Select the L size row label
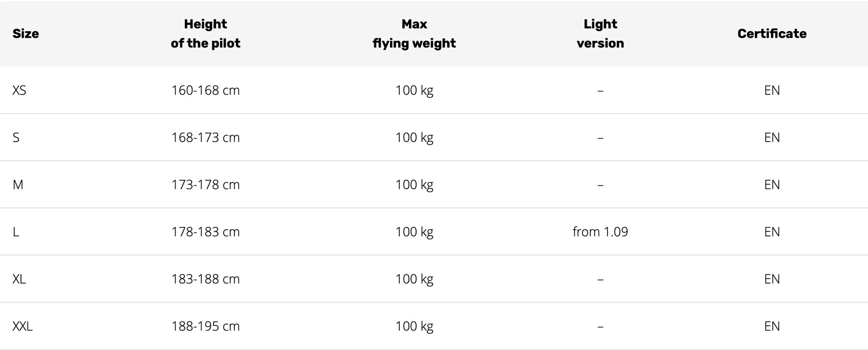 [x=16, y=232]
